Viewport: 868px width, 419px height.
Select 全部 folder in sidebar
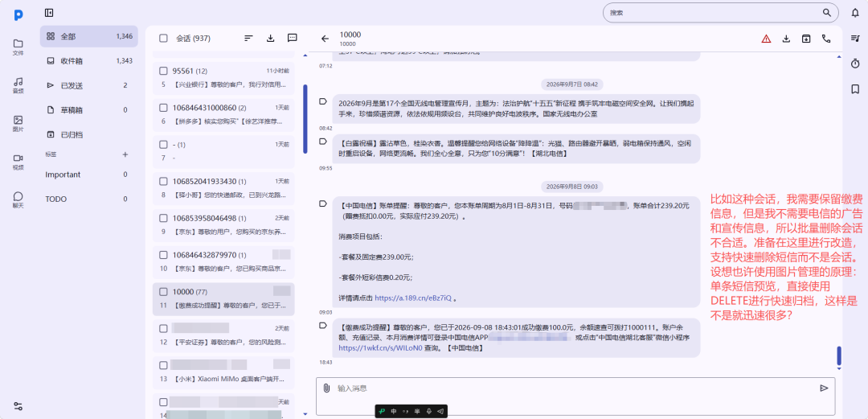pos(88,36)
